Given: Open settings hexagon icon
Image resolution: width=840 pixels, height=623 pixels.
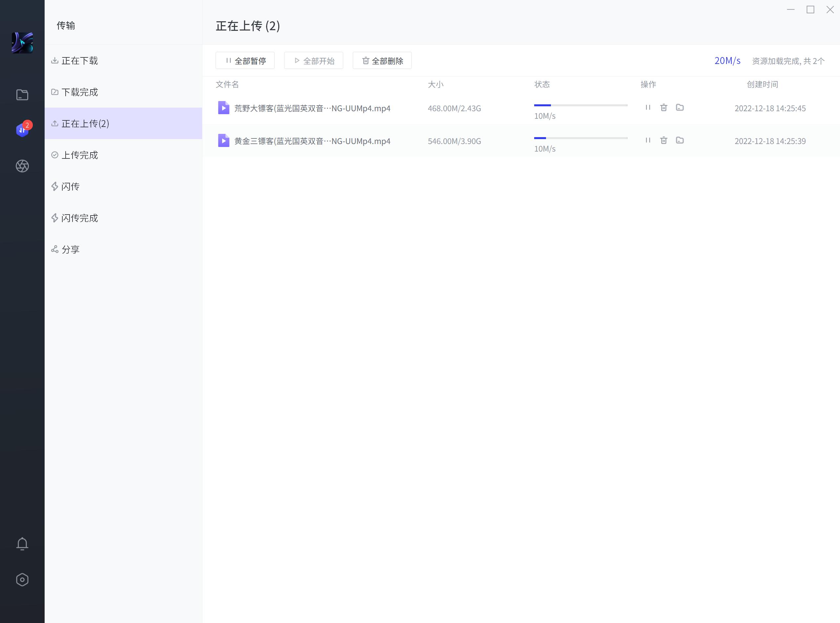Looking at the screenshot, I should 22,580.
